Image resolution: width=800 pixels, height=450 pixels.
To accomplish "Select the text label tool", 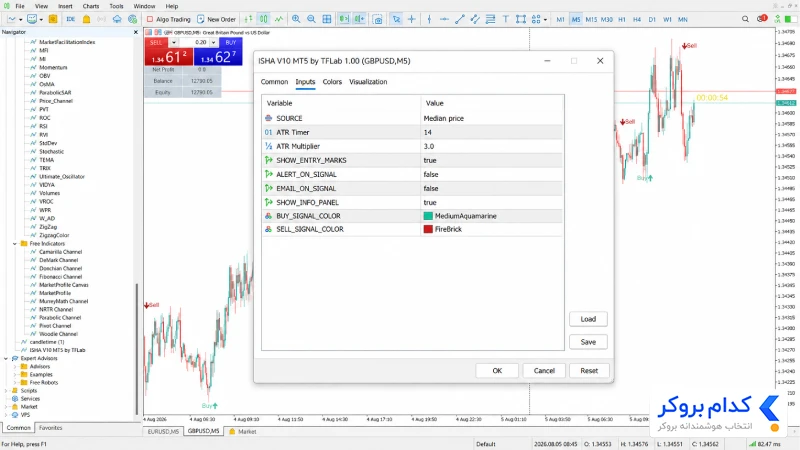I will (506, 19).
